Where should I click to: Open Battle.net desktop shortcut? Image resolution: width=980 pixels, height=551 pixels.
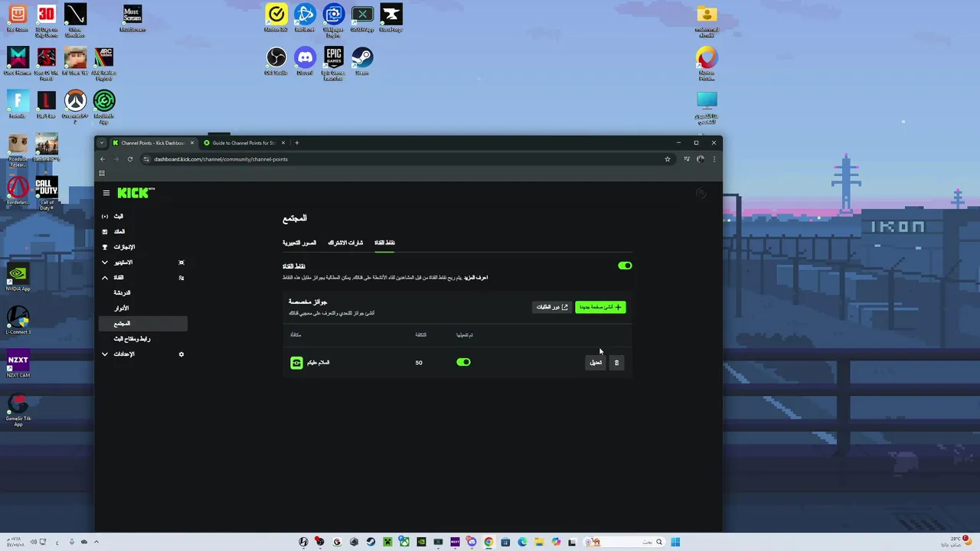305,18
